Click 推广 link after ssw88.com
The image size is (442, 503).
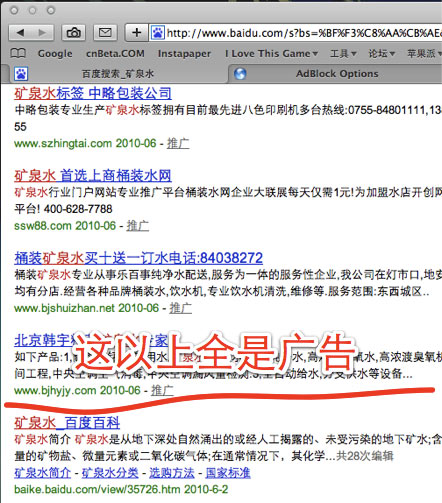pyautogui.click(x=138, y=226)
